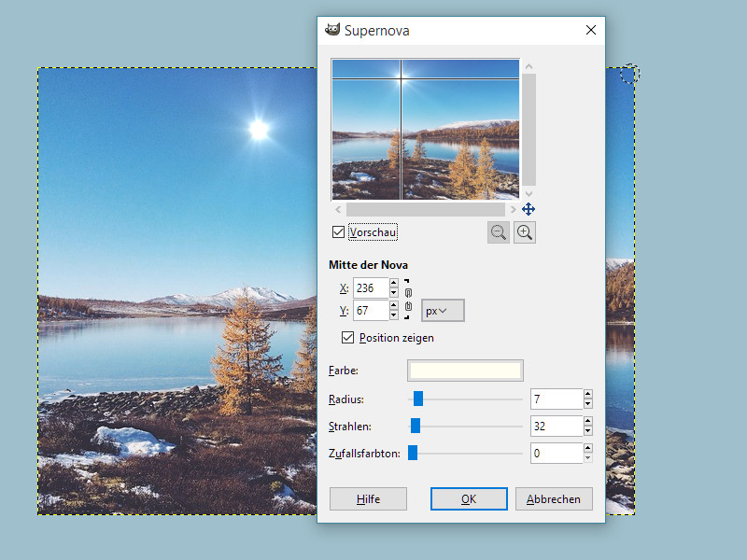
Task: Decrease Y coordinate with down arrow
Action: (x=393, y=315)
